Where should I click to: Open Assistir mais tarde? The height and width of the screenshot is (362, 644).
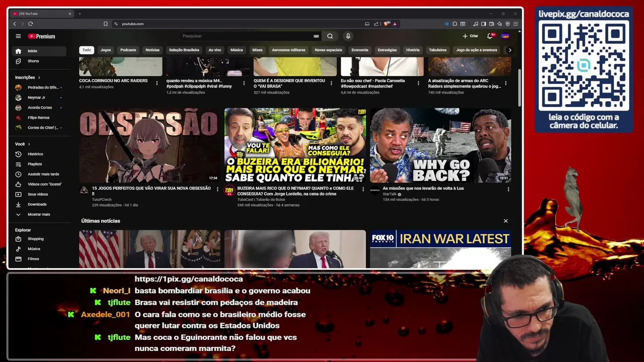pos(39,174)
